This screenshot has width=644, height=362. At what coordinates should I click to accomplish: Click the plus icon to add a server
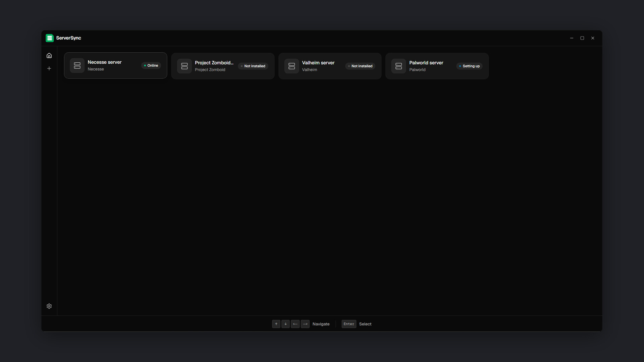coord(49,68)
